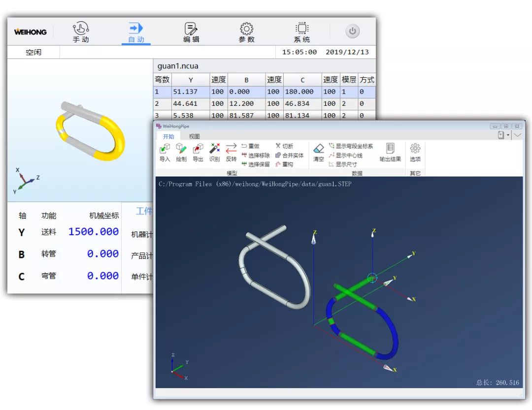Image resolution: width=532 pixels, height=410 pixels.
Task: Click 选择保留 select-keep command
Action: pyautogui.click(x=256, y=164)
